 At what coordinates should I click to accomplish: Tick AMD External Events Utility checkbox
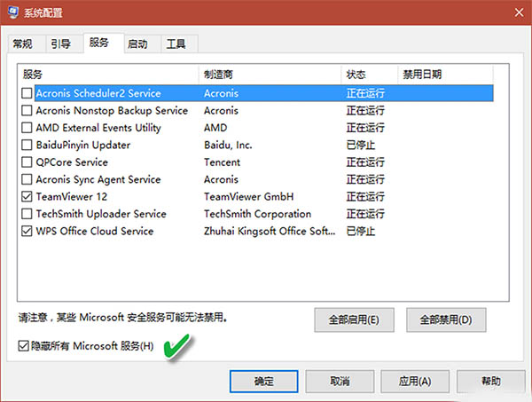(x=27, y=128)
